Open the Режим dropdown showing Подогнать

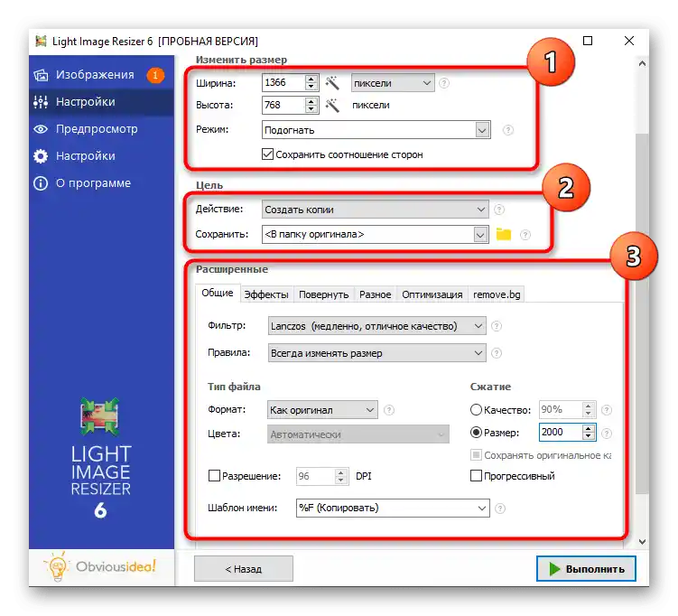[x=376, y=130]
